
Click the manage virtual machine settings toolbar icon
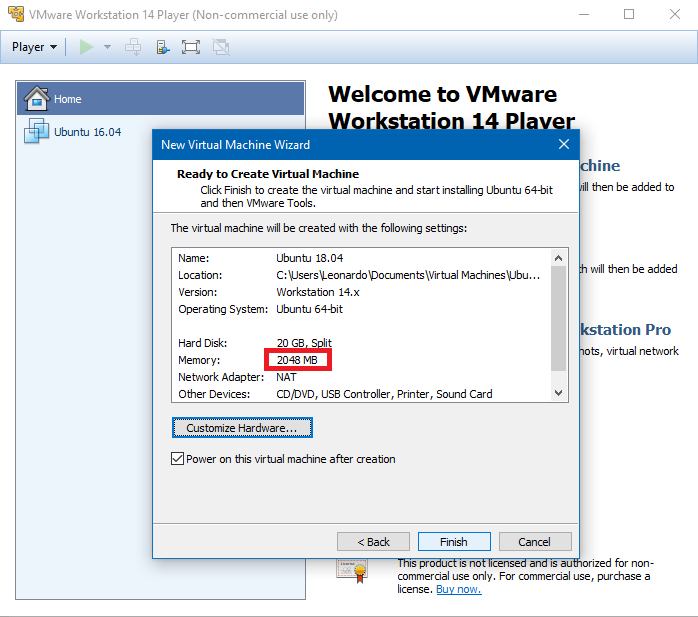click(163, 47)
